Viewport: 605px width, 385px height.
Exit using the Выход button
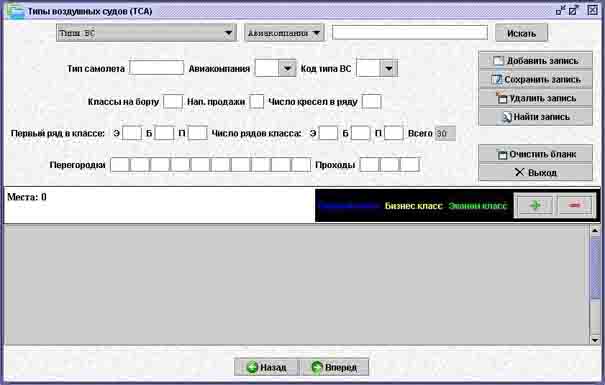pos(536,172)
